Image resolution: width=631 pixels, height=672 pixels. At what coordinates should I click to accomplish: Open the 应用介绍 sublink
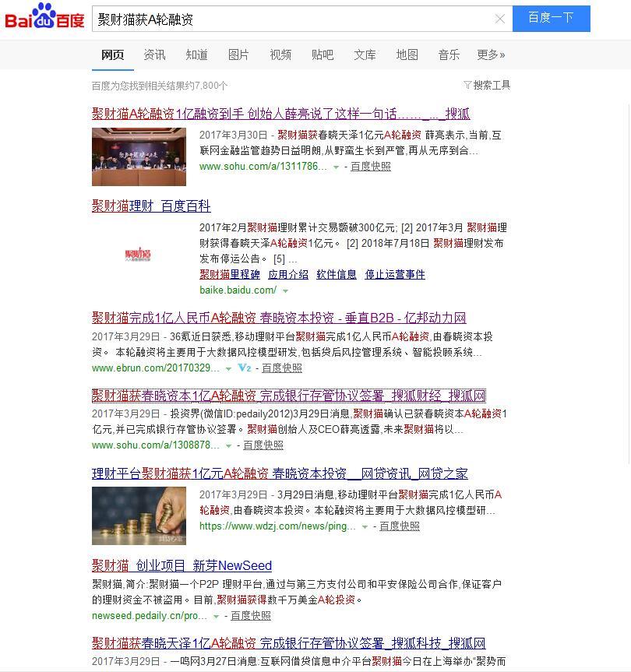pyautogui.click(x=288, y=274)
